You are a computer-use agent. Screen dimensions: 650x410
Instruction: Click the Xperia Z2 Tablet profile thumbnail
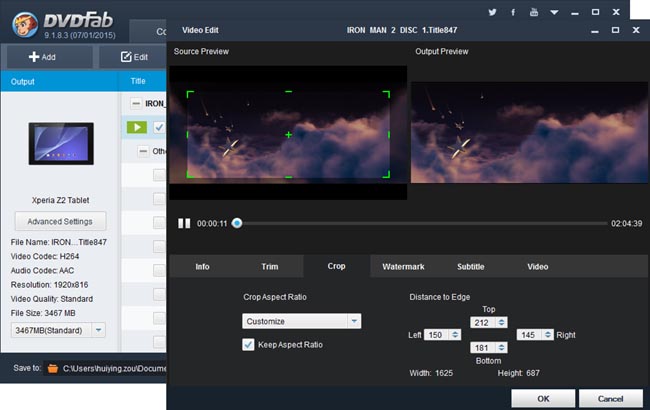[x=61, y=143]
